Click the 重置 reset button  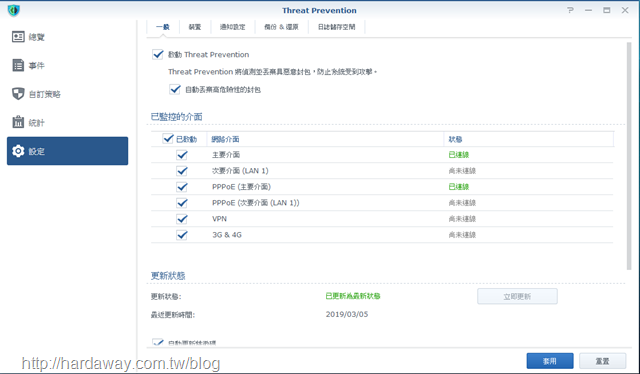click(602, 361)
